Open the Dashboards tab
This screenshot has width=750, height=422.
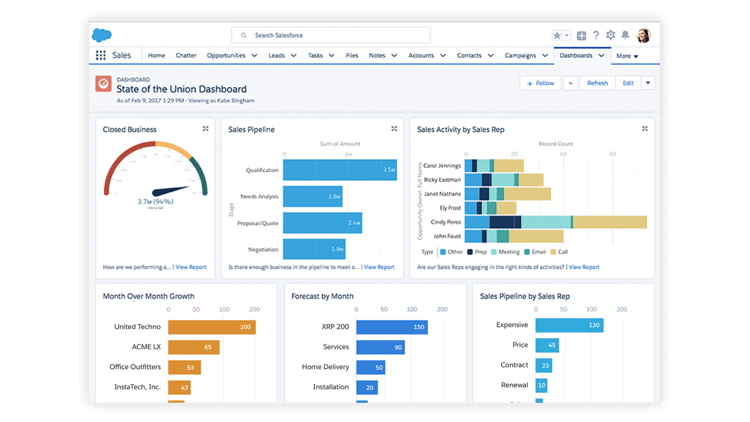pos(576,56)
